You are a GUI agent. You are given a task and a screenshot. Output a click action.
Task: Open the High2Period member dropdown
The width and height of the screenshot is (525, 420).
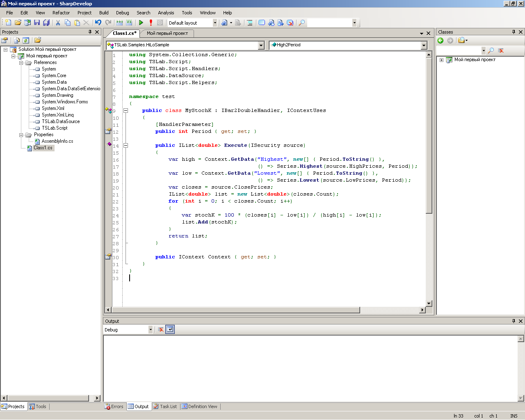tap(424, 45)
